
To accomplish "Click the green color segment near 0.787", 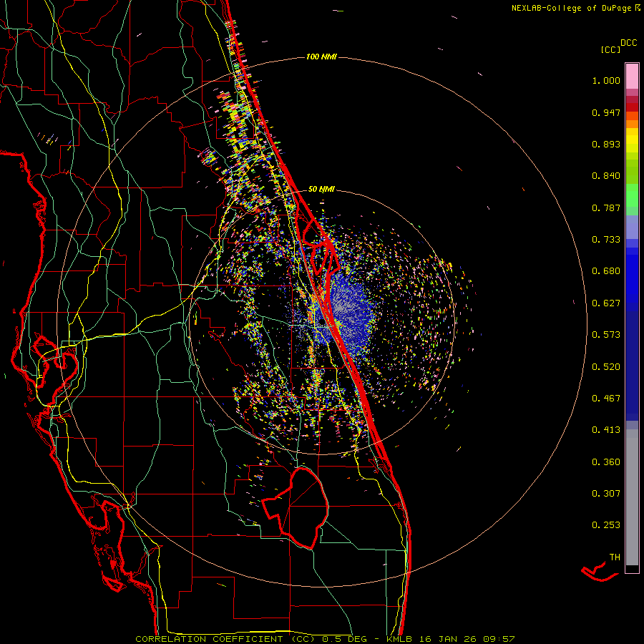I will click(632, 200).
